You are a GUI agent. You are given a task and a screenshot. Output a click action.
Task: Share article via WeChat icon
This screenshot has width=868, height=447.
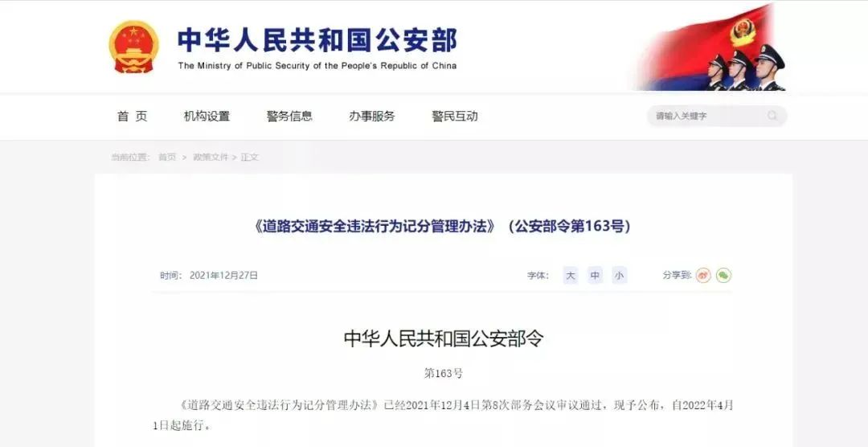723,275
